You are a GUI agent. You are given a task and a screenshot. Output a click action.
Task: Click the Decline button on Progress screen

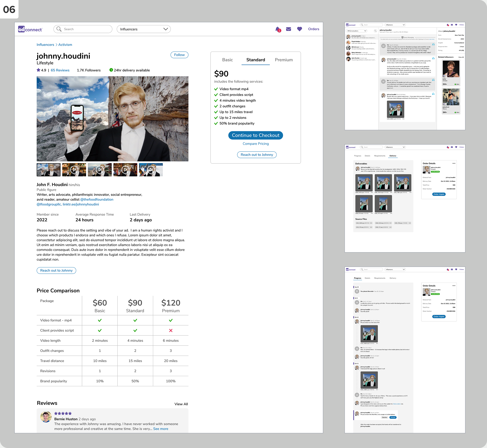(385, 417)
